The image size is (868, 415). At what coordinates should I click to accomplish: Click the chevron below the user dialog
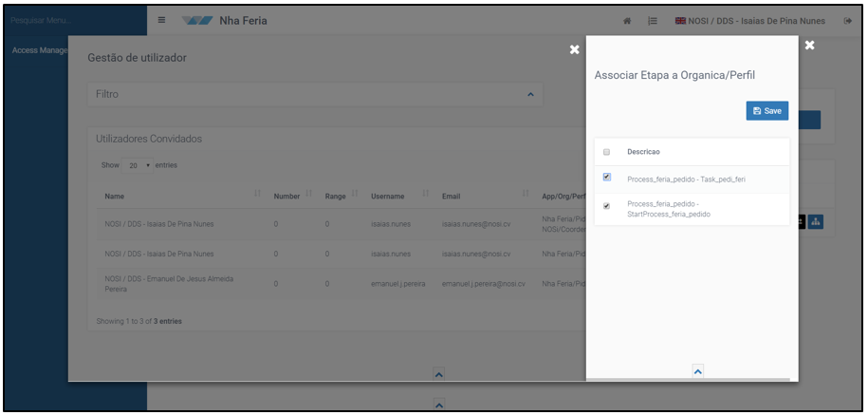(x=438, y=374)
